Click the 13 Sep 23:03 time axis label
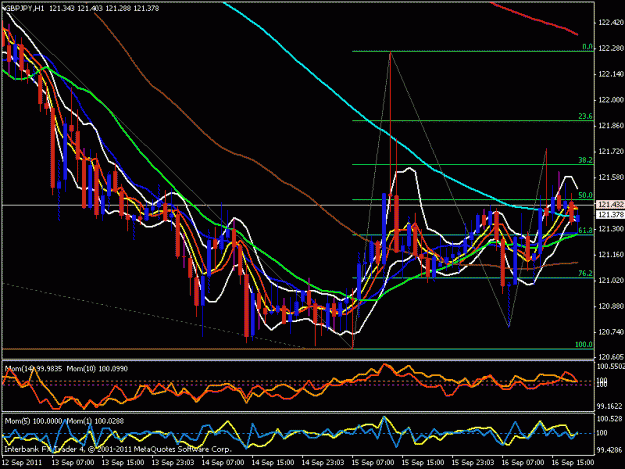 tap(173, 463)
